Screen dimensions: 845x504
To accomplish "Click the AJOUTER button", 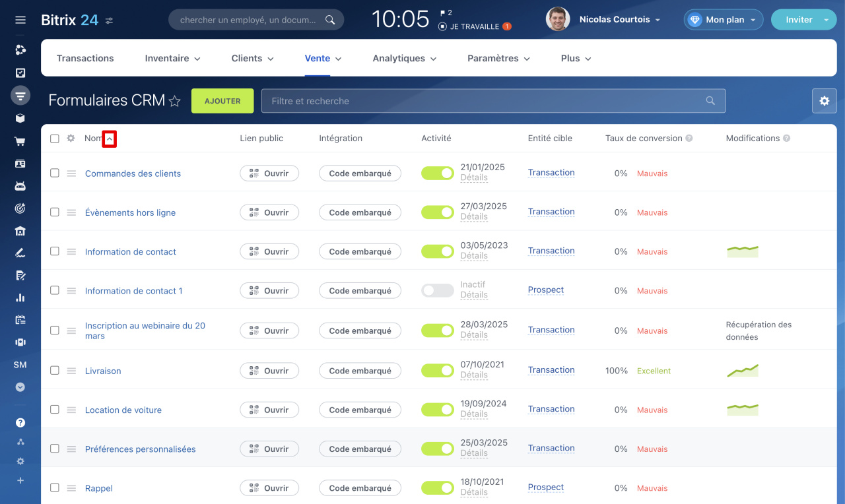I will 222,101.
